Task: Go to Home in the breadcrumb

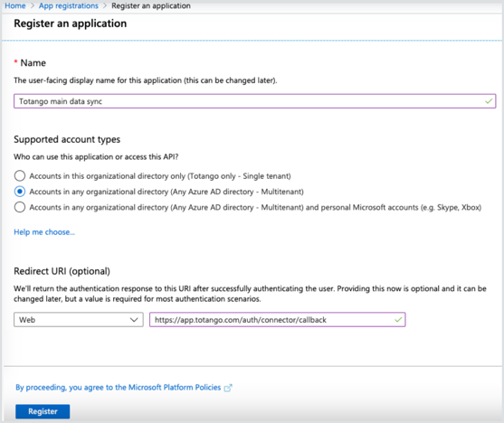Action: coord(15,5)
